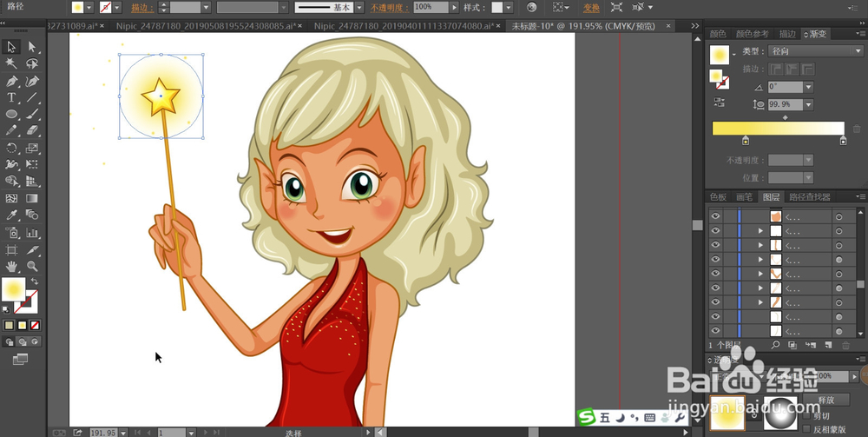Switch to Nipic_24787180_20190508195524308085.ai document tab
Screen dimensions: 868x437
click(x=206, y=26)
